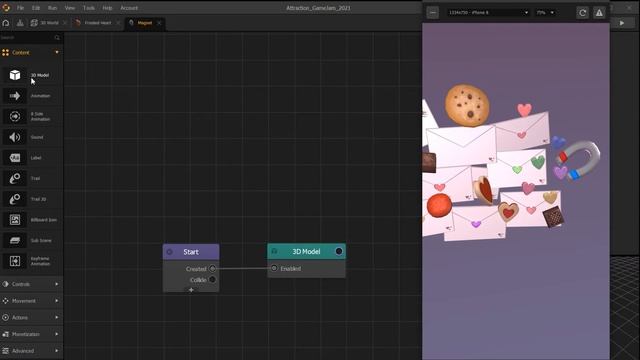Click the 'Keyframe Animation' label

coord(40,261)
